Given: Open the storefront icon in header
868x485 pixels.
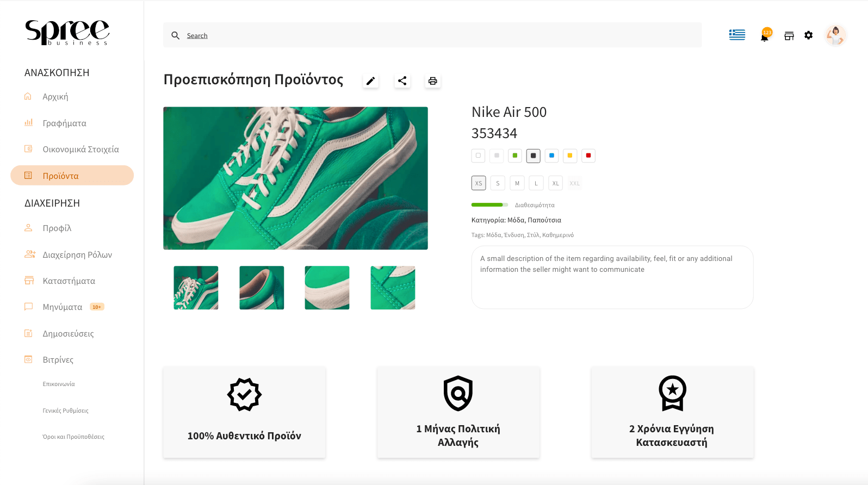Looking at the screenshot, I should click(789, 36).
